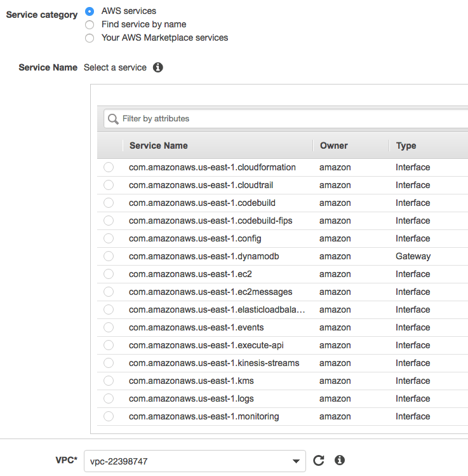Click the Filter by attributes search field

point(286,119)
